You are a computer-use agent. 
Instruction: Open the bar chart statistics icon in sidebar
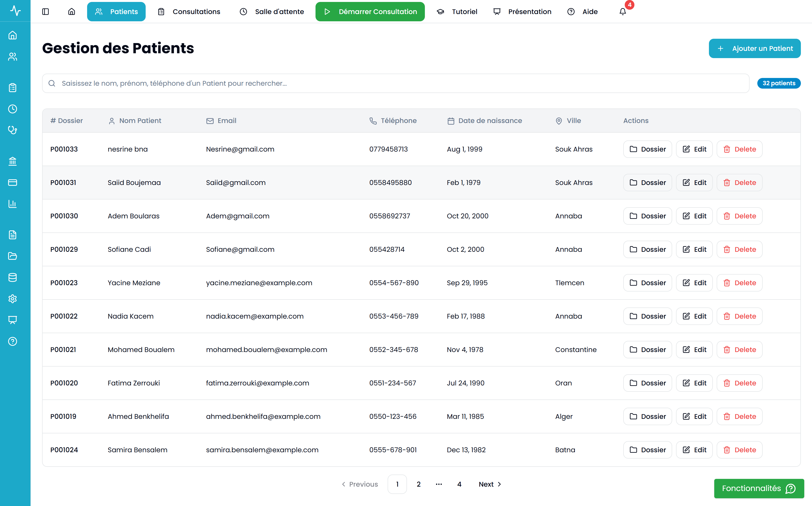[x=12, y=204]
